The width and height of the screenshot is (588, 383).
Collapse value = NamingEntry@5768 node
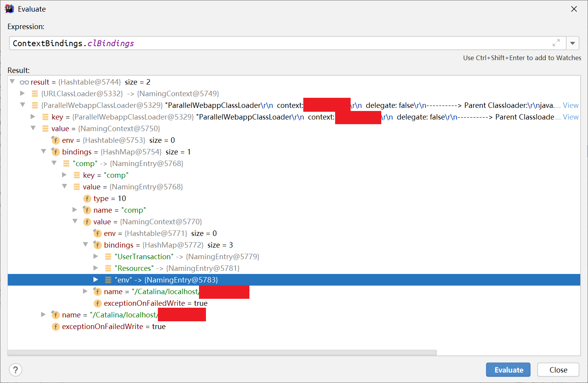[64, 187]
